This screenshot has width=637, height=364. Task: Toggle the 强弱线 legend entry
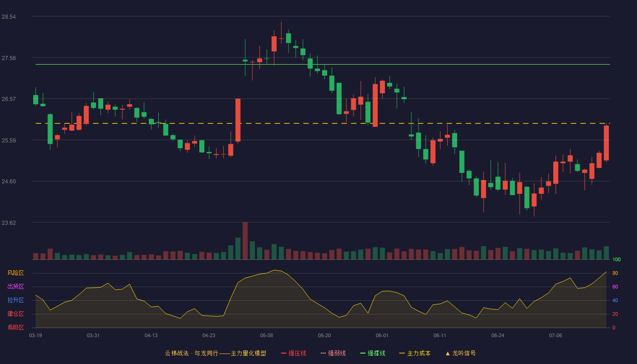tap(333, 353)
